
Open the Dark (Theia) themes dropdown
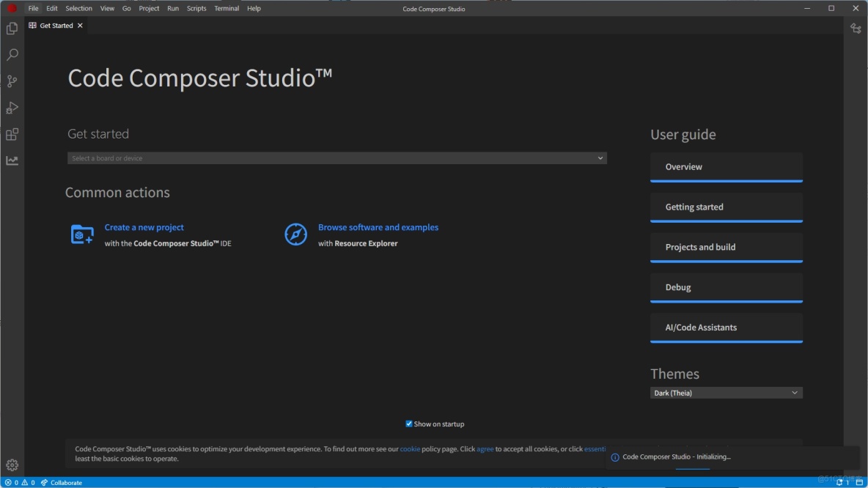(x=726, y=393)
